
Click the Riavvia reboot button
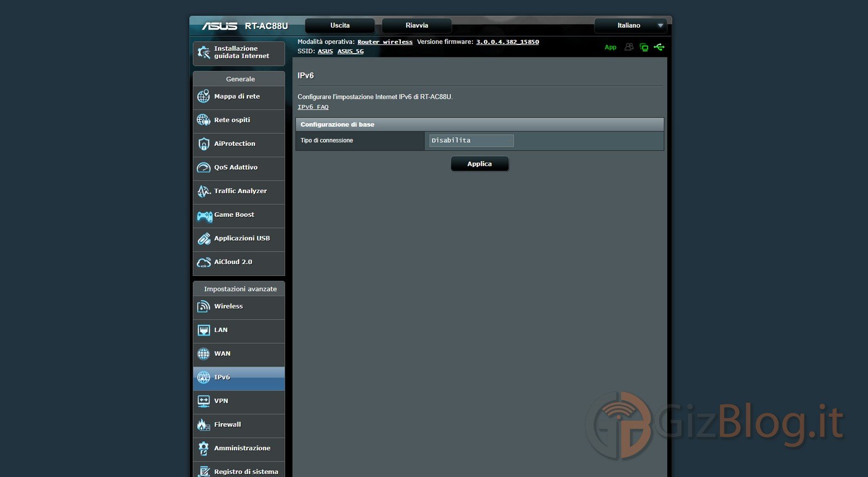click(417, 25)
